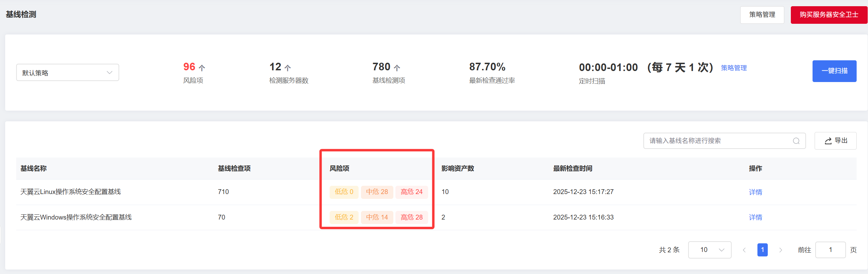Viewport: 868px width, 274px height.
Task: Click the up arrow beside 780 check items
Action: click(397, 68)
